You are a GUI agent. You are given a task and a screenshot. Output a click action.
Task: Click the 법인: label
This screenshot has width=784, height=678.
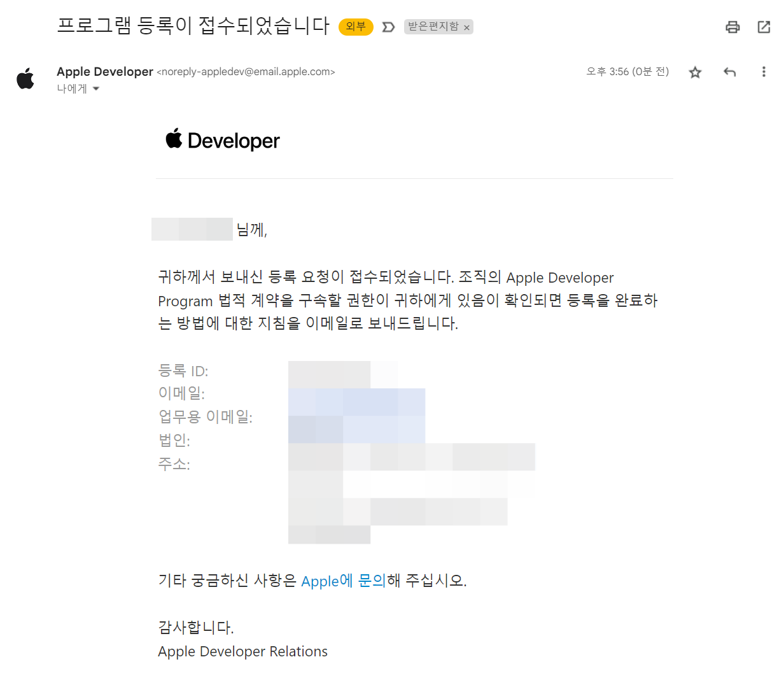[174, 440]
